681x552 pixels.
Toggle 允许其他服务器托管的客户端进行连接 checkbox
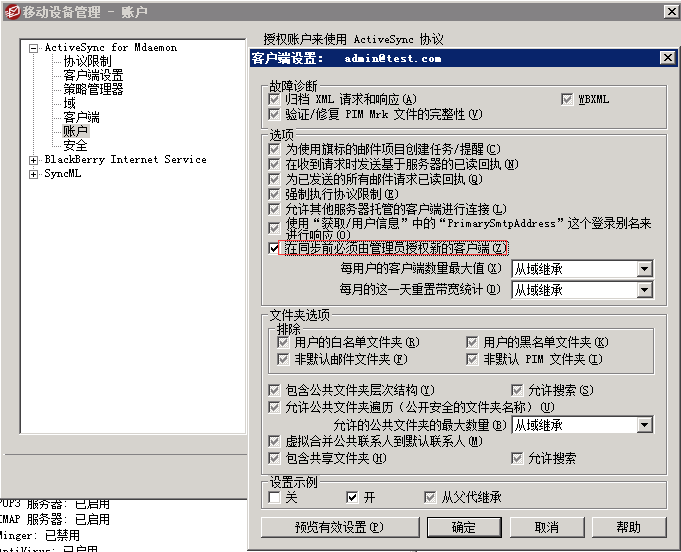(x=274, y=209)
